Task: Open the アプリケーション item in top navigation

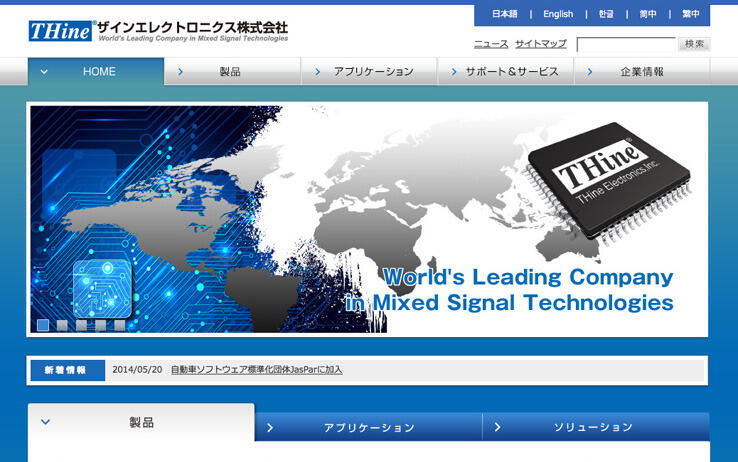Action: [369, 72]
